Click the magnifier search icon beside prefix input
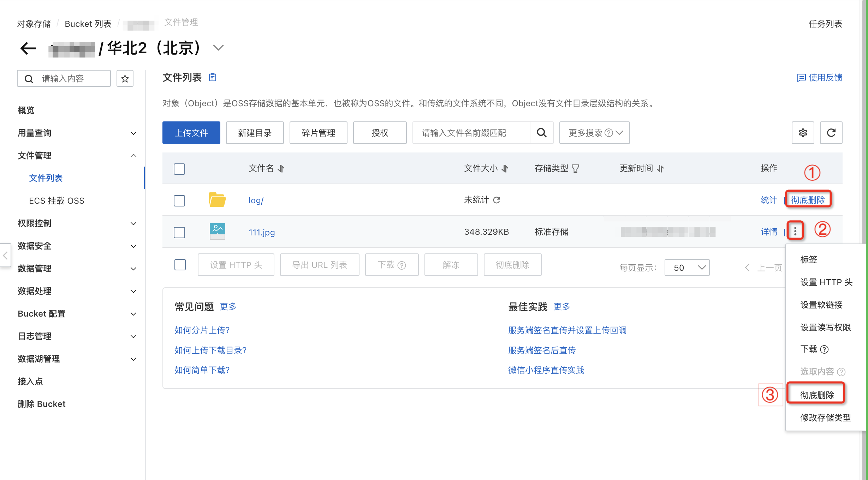The width and height of the screenshot is (868, 480). tap(541, 133)
